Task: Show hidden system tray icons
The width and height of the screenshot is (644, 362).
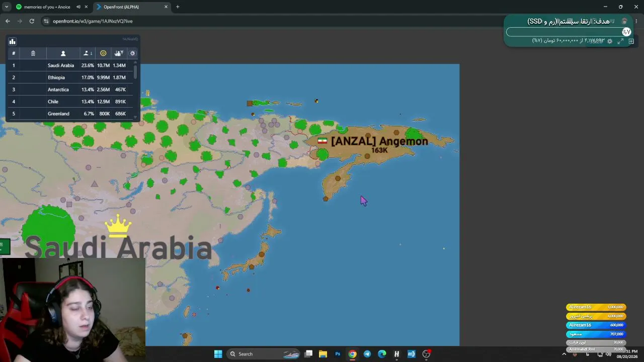Action: tap(564, 354)
